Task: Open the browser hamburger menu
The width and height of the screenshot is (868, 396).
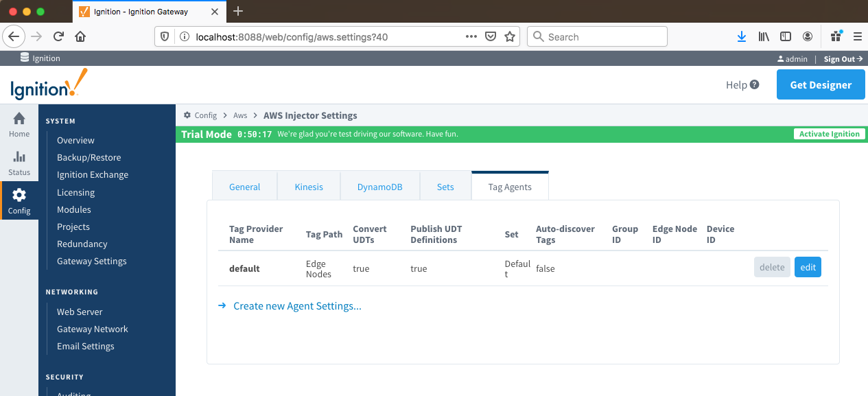Action: (857, 36)
